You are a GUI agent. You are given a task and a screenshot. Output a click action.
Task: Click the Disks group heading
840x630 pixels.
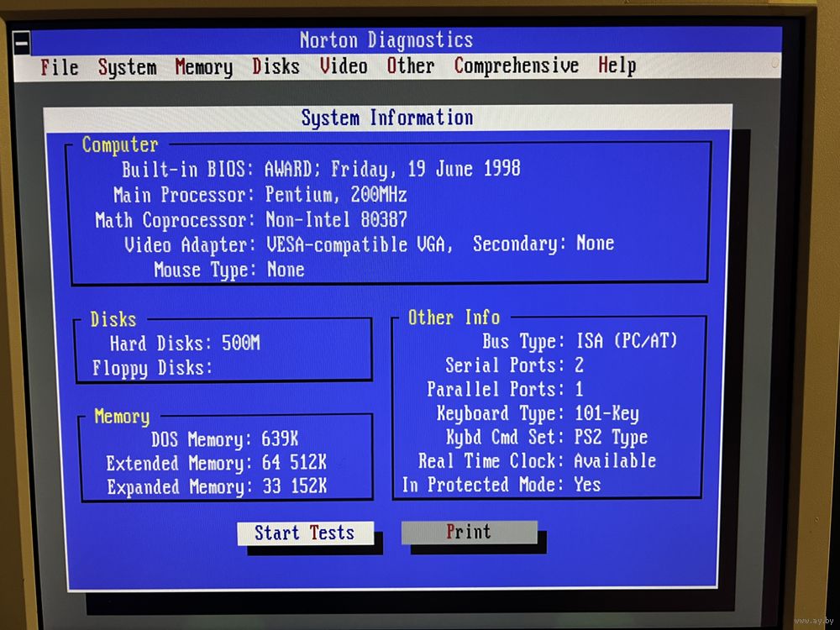click(x=113, y=319)
